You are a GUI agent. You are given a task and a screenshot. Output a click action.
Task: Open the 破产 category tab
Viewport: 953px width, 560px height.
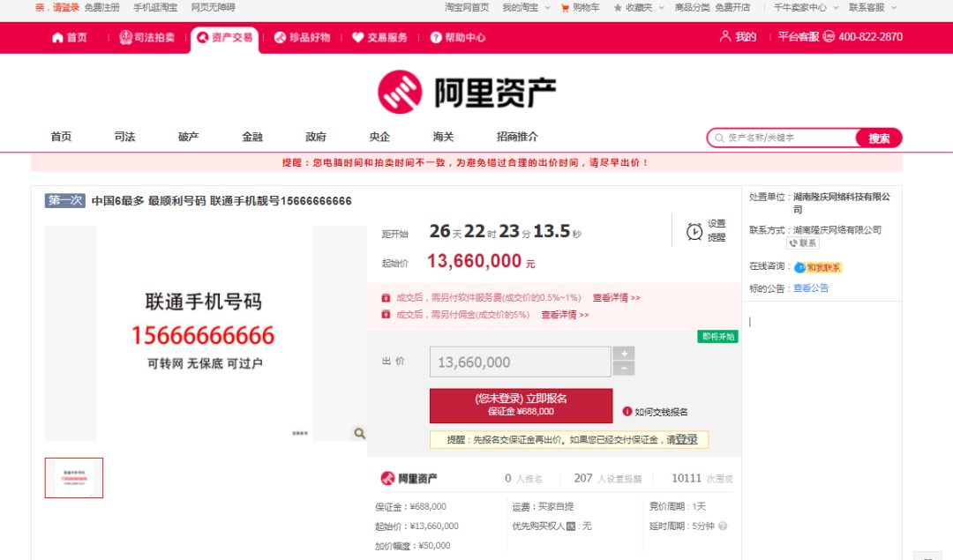tap(189, 137)
